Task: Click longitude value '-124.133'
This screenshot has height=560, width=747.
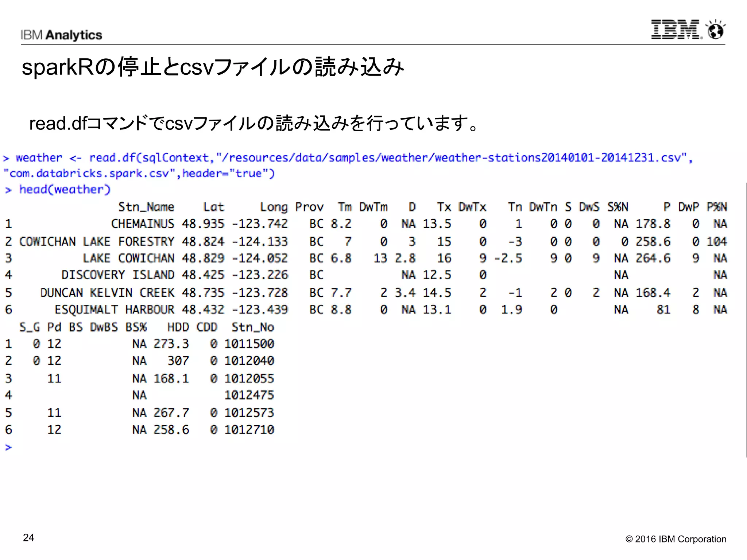Action: tap(260, 241)
